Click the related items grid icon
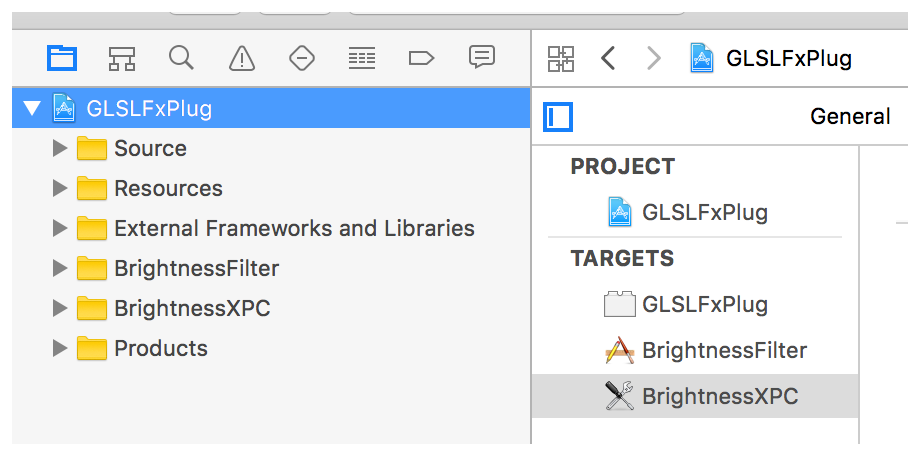Image resolution: width=920 pixels, height=456 pixels. click(561, 58)
